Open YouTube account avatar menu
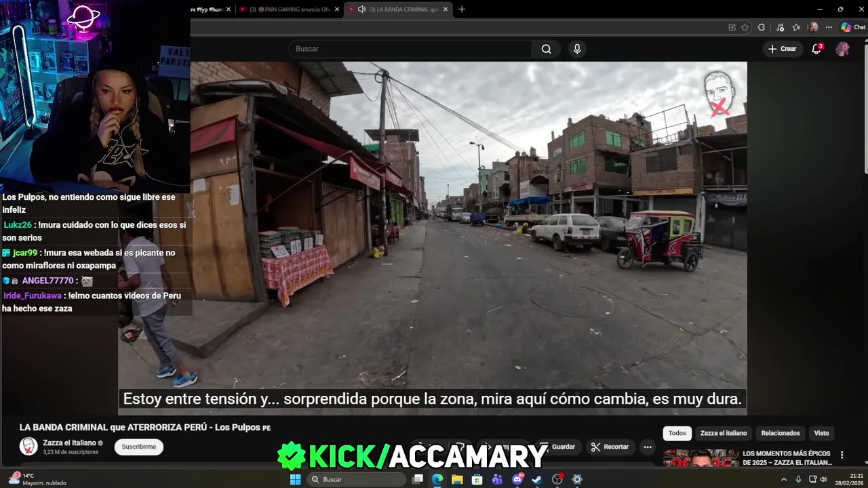 coord(842,49)
